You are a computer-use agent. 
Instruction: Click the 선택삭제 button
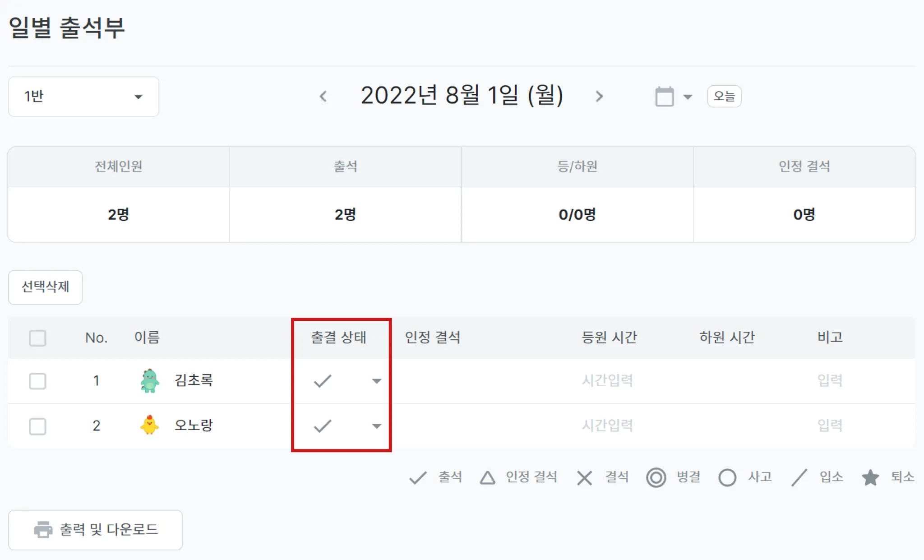point(45,287)
